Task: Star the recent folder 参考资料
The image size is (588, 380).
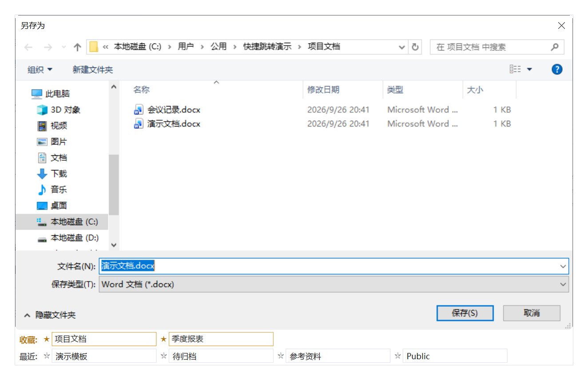Action: click(281, 356)
